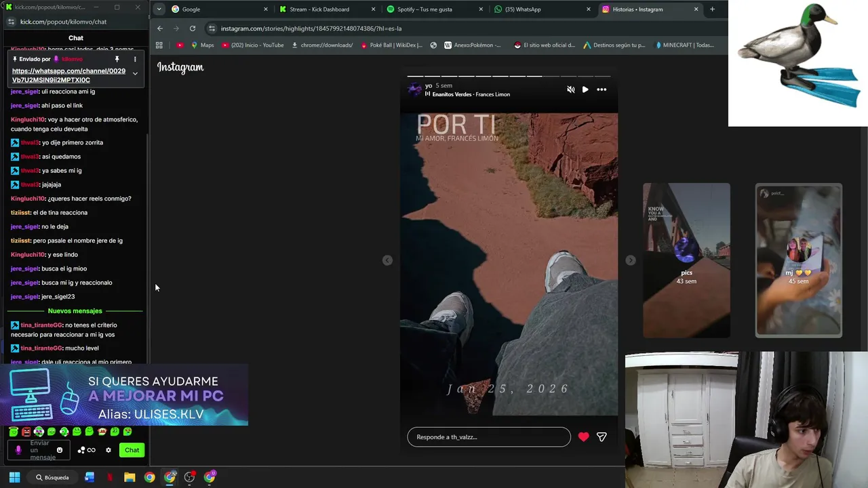Screen dimensions: 868x488
Task: Open the Word icon in the taskbar
Action: coord(90,477)
